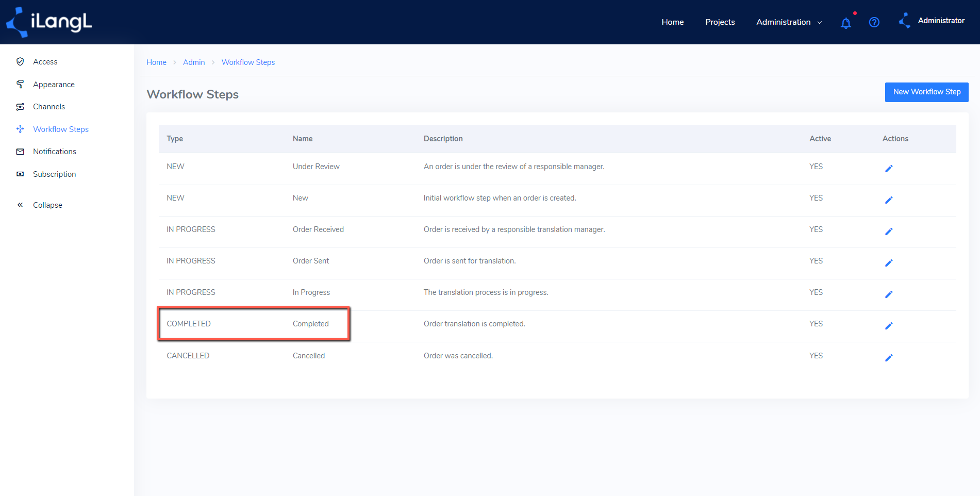980x496 pixels.
Task: Select the 'Under Review' name cell
Action: 316,167
